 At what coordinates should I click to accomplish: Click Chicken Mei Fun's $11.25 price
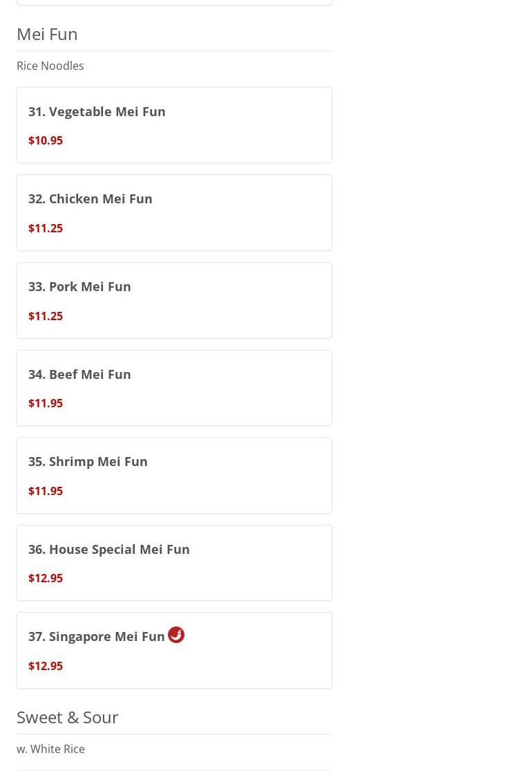pos(46,228)
